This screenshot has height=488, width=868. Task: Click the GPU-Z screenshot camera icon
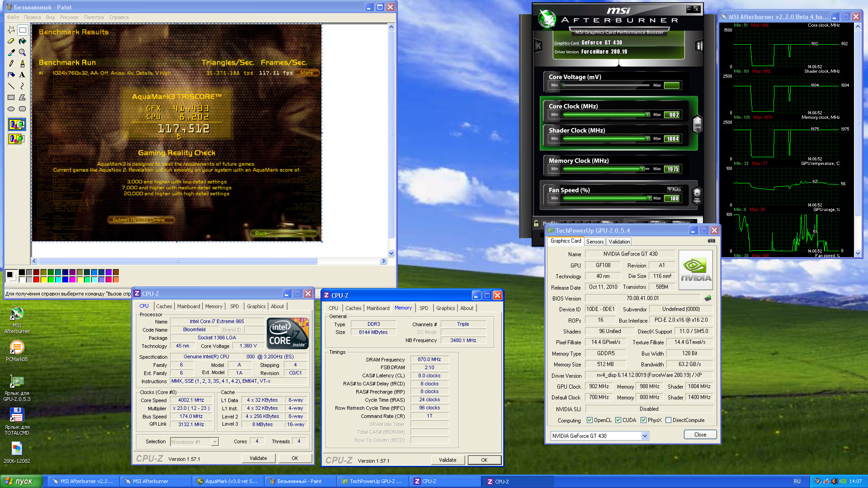pyautogui.click(x=712, y=241)
